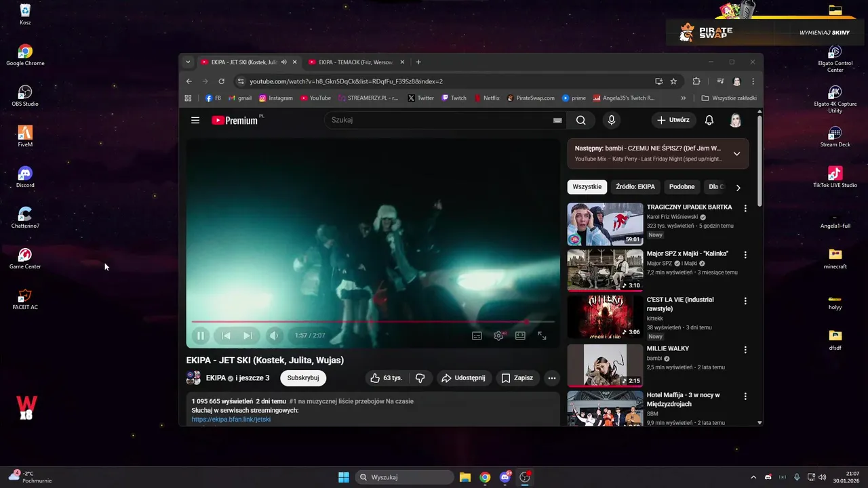Open Wszystkie zakładki folder

coord(730,98)
